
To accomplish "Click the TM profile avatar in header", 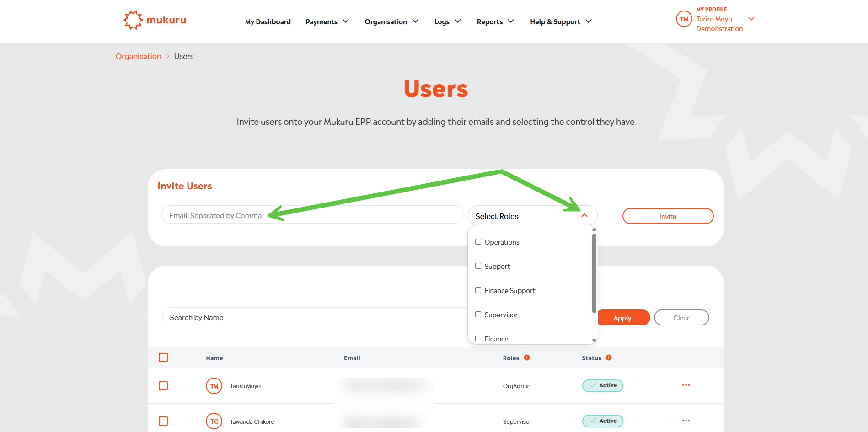I will pyautogui.click(x=684, y=19).
